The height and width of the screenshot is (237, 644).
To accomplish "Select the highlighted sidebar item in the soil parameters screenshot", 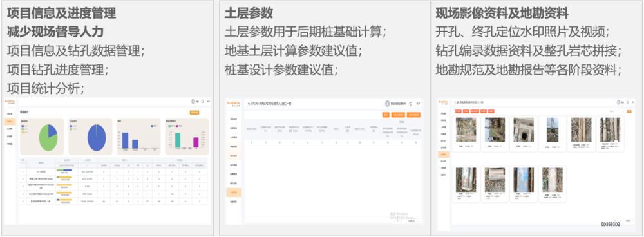I will 234,192.
